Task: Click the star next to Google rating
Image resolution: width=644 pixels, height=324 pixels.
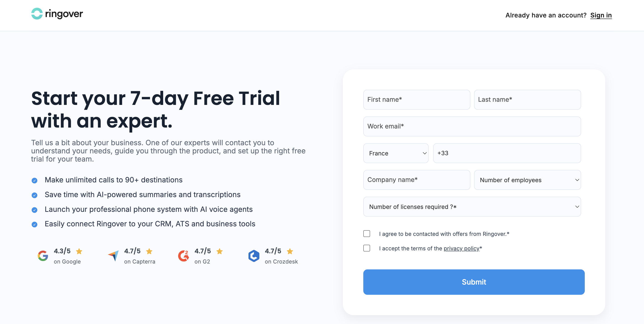Action: tap(79, 251)
